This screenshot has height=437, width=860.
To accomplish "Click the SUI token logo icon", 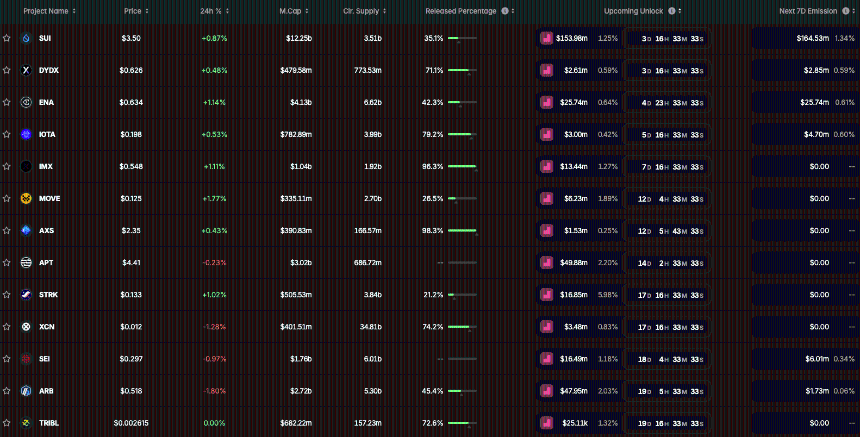I will (x=26, y=38).
